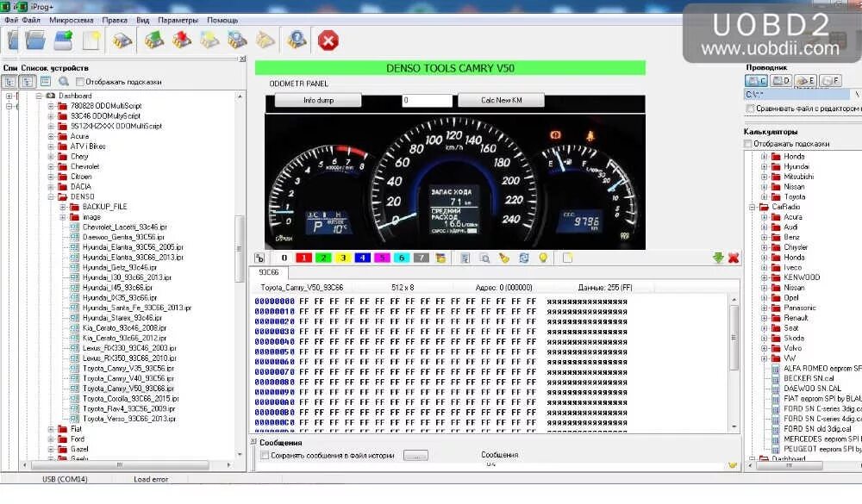Expand the KENWOOD folder in calculators
Viewport: 862px width, 504px height.
point(764,277)
